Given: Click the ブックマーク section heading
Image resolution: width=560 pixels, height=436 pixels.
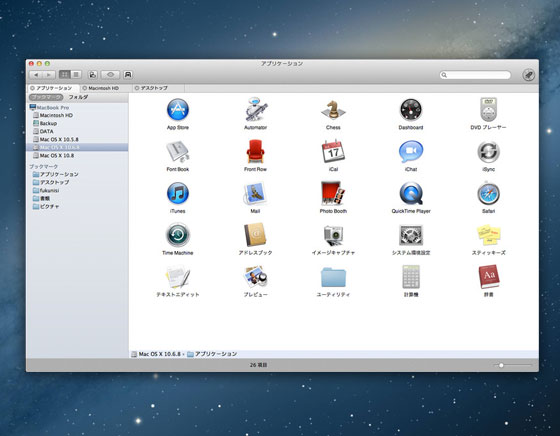Looking at the screenshot, I should [x=43, y=167].
